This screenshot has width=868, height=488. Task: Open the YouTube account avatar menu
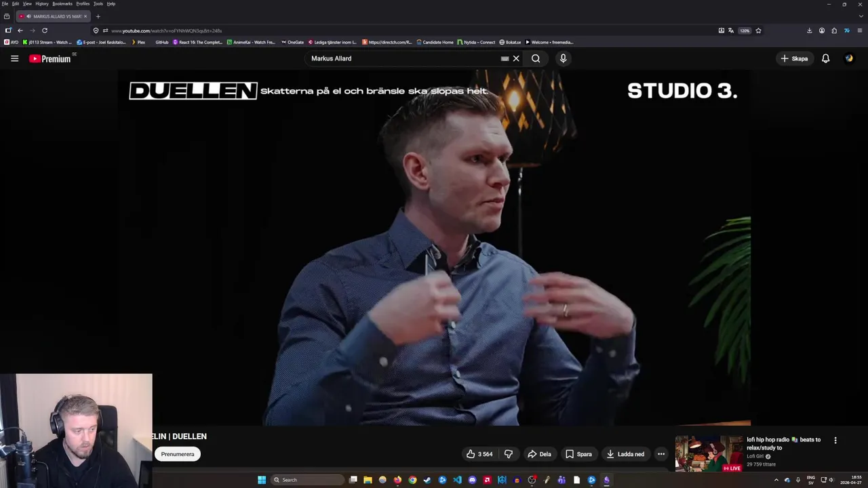(x=849, y=58)
